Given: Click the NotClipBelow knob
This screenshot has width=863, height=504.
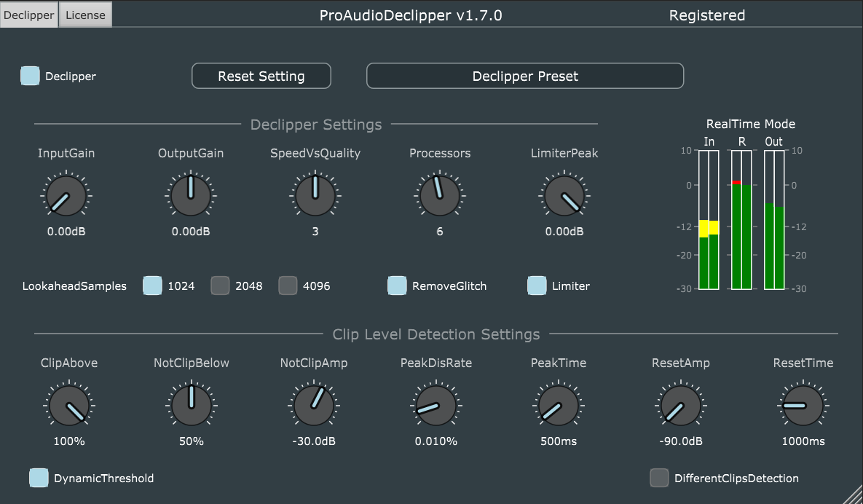Looking at the screenshot, I should pyautogui.click(x=192, y=406).
